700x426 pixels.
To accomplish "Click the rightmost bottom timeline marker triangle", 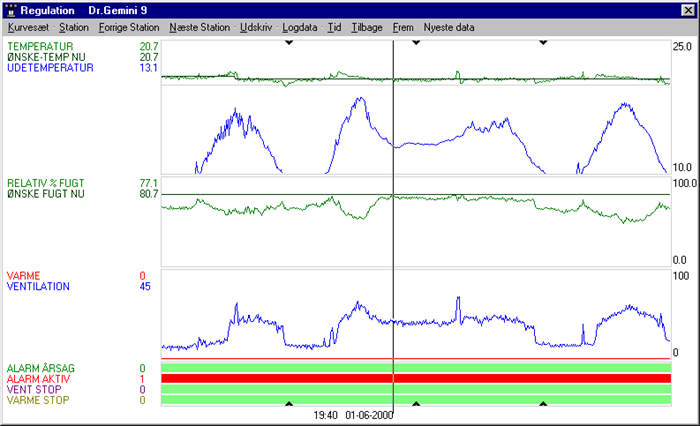I will pyautogui.click(x=543, y=404).
